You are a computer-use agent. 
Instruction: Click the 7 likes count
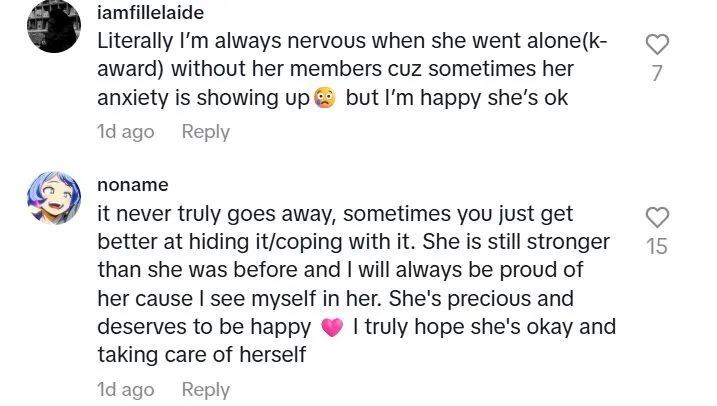[657, 74]
